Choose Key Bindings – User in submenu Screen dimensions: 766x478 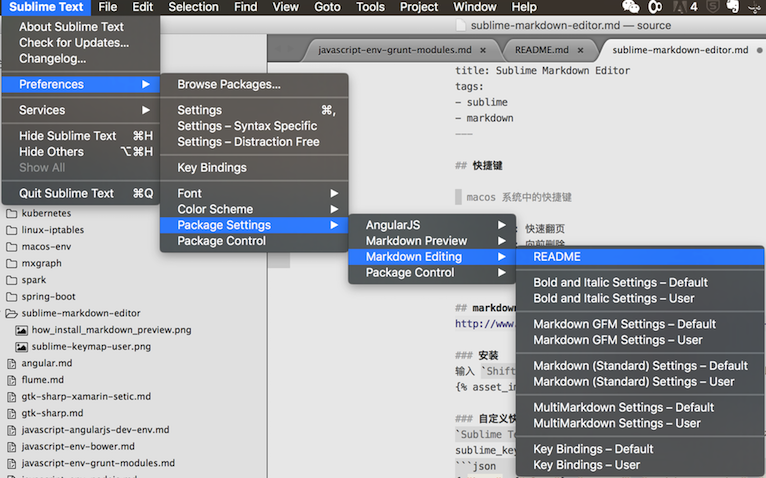[586, 465]
